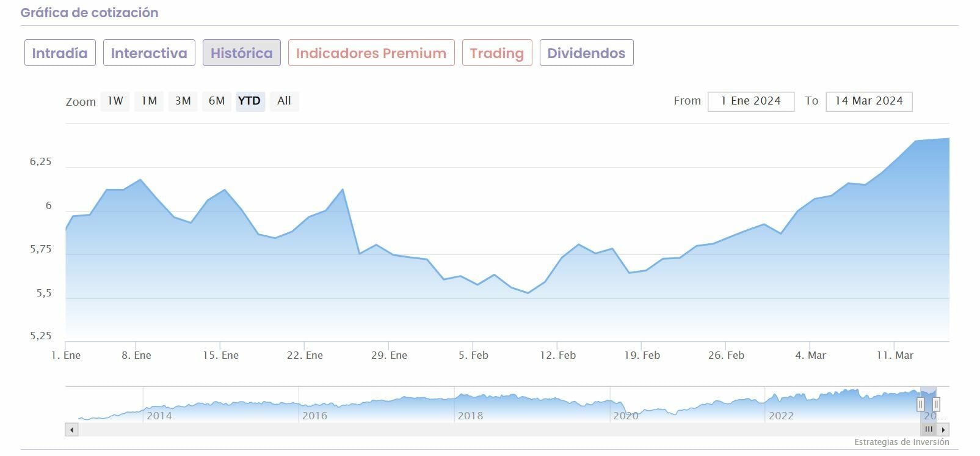
Task: Select the YTD zoom button
Action: 249,101
